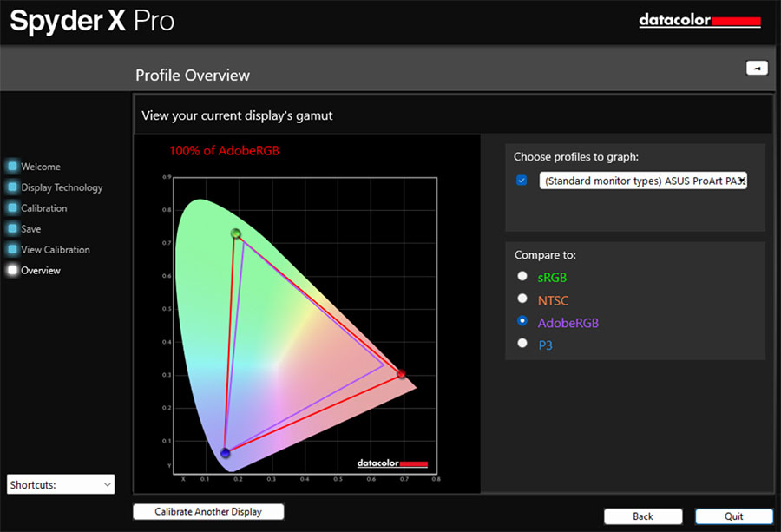Click the Save step icon in sidebar
Screen dimensions: 781x532
coord(11,228)
